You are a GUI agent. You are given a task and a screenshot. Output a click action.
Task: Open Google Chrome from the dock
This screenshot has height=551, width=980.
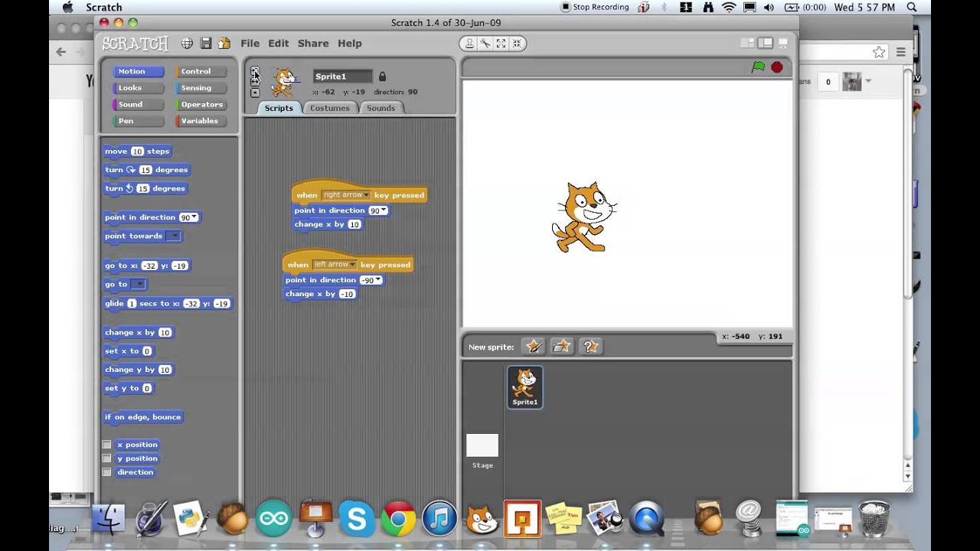(x=398, y=519)
